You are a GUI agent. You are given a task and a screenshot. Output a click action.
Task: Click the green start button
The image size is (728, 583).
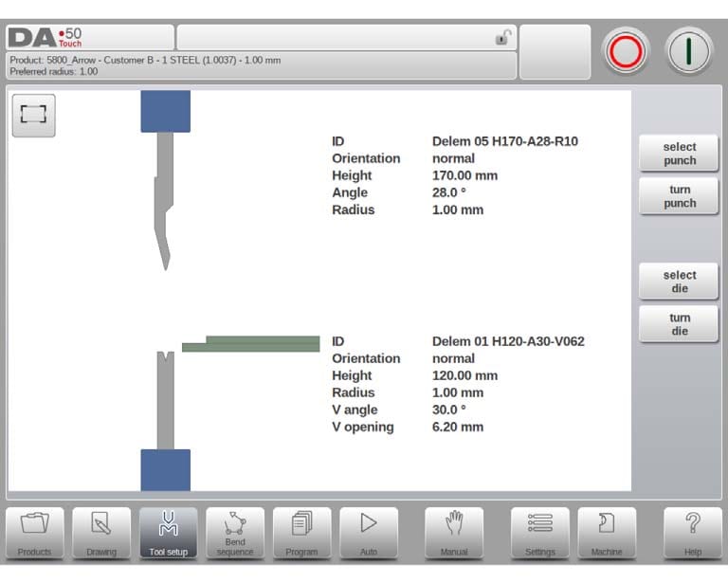click(x=688, y=51)
